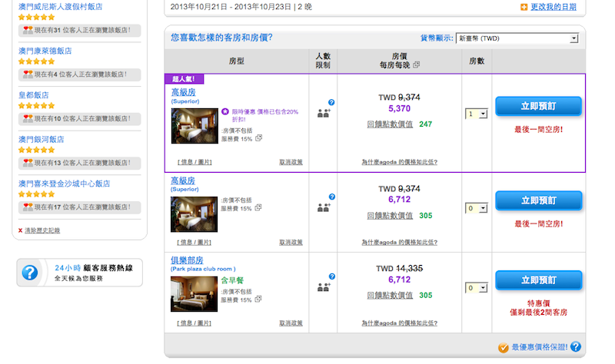Click 立即預訂 for the 5,370 room
Image resolution: width=615 pixels, height=364 pixels.
(x=538, y=106)
